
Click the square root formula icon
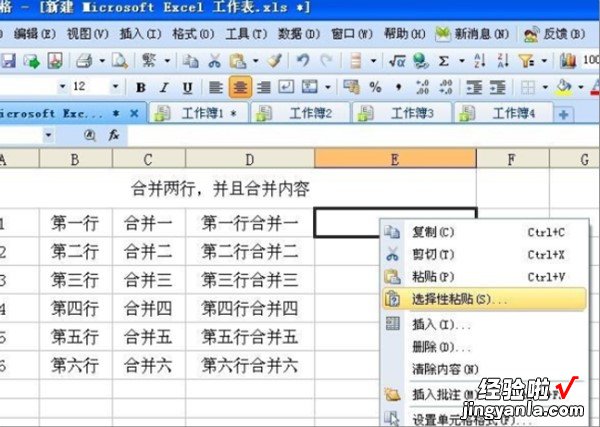[397, 60]
